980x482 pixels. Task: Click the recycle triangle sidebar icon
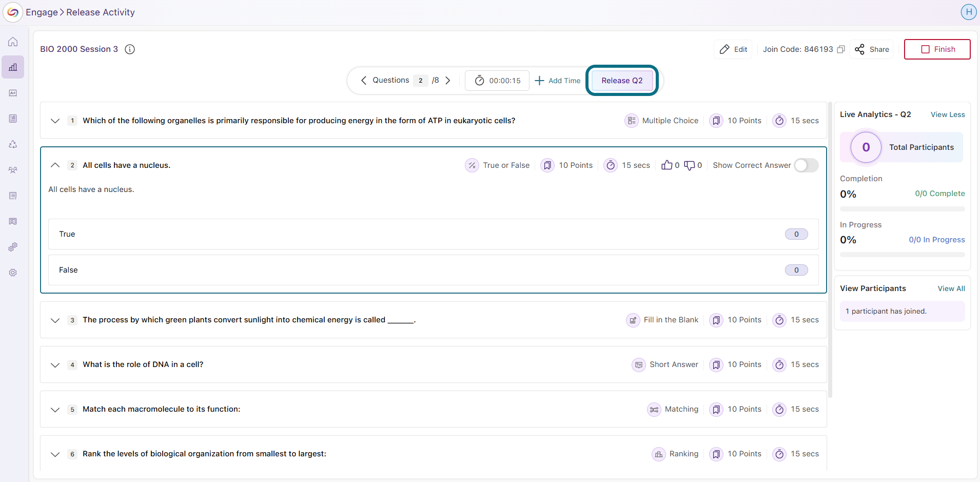point(13,144)
